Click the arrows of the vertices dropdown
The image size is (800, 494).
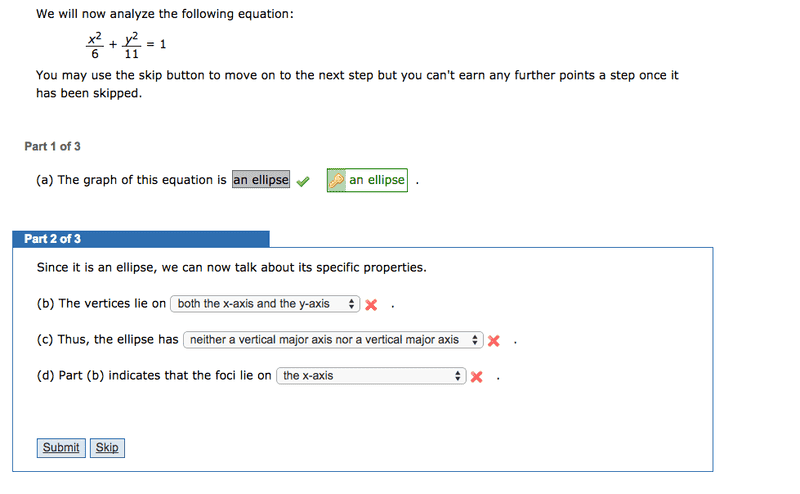[x=352, y=304]
